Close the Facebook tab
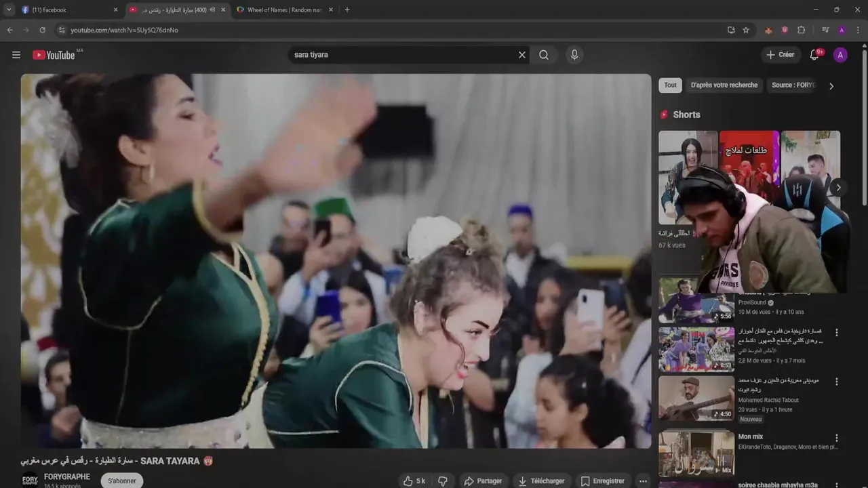The width and height of the screenshot is (868, 488). pos(115,9)
